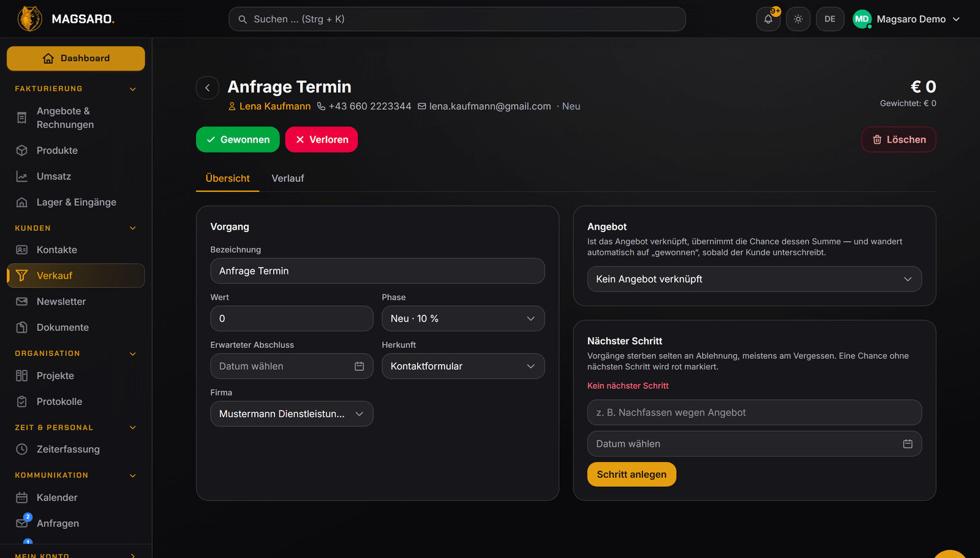Click the Lager & Eingänge warehouse icon
This screenshot has height=558, width=980.
[22, 202]
